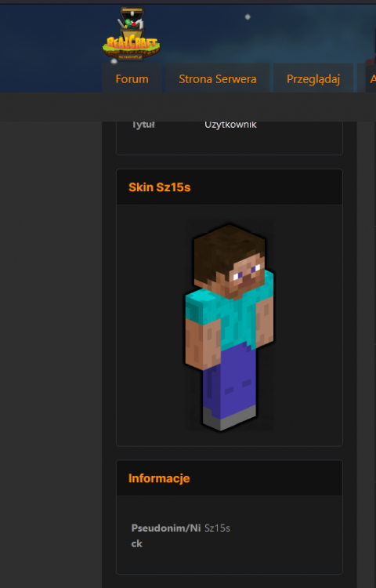Click the RealCraft logo
376x588 pixels.
131,34
